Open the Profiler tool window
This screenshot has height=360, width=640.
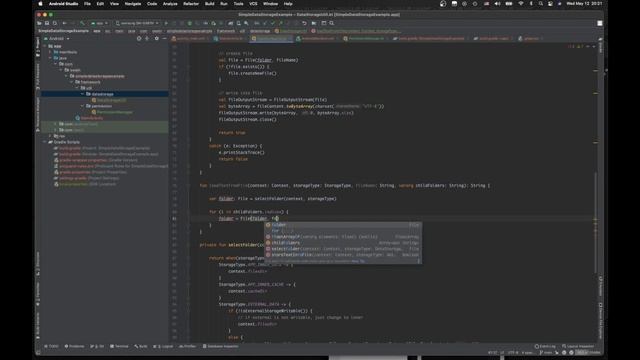(188, 346)
